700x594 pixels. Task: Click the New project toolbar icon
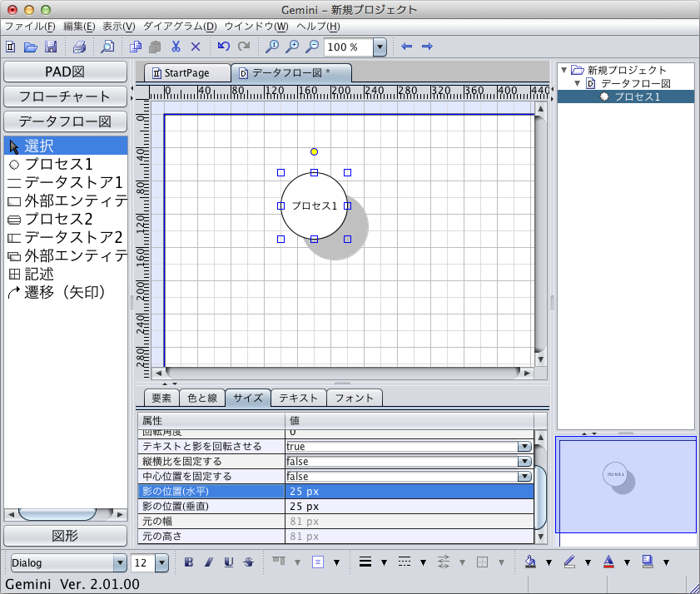(x=11, y=47)
